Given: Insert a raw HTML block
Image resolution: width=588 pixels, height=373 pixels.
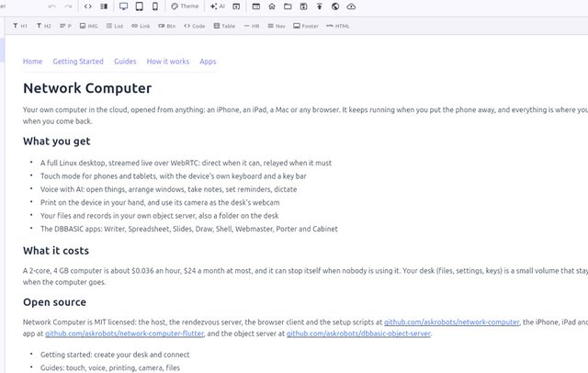Looking at the screenshot, I should 338,26.
